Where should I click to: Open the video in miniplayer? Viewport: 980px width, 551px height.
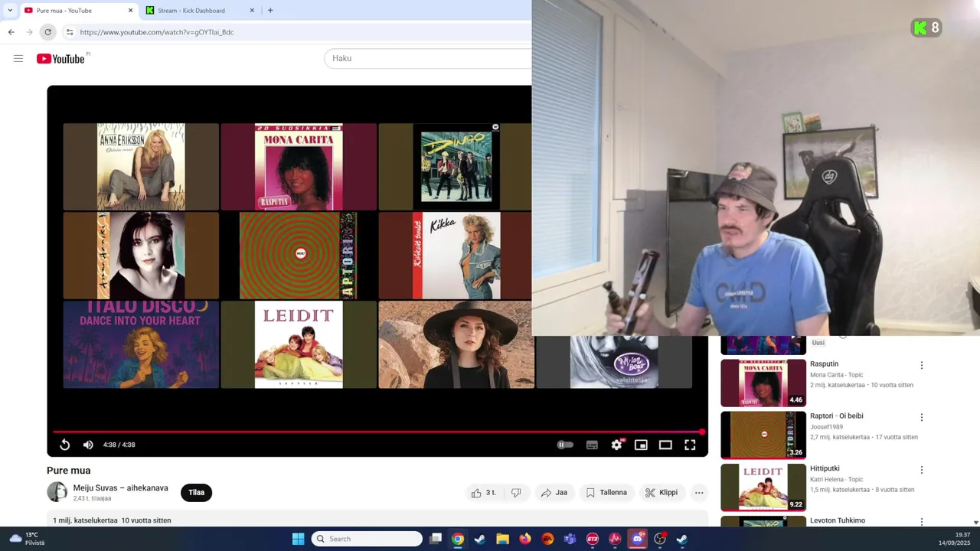(x=642, y=445)
